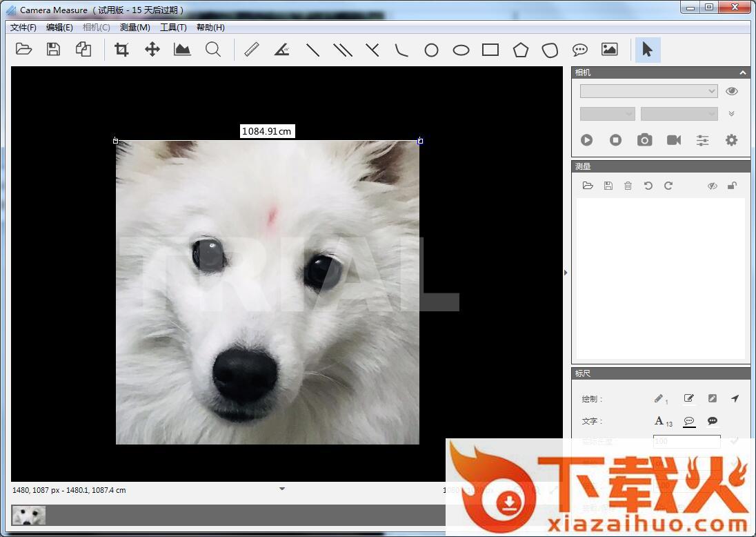Start camera with the play button
Screen dimensions: 756x537
(x=586, y=140)
